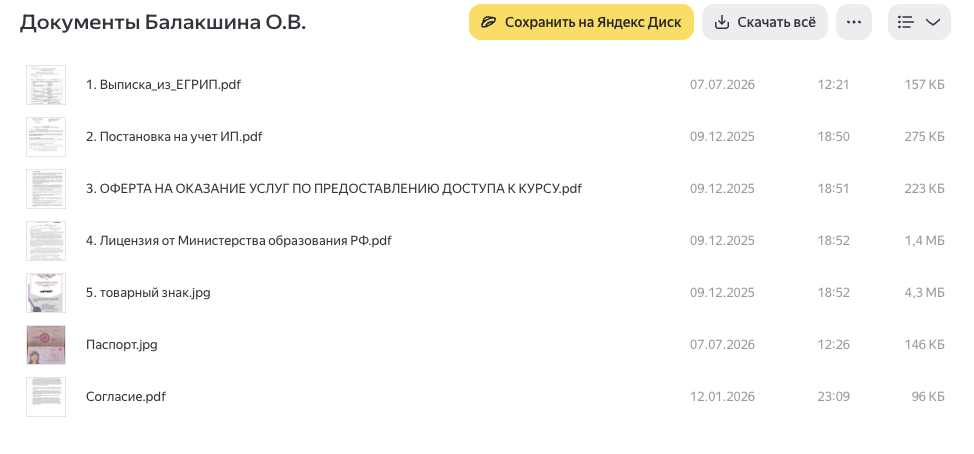974x454 pixels.
Task: Select file name Согласие.pdf
Action: tap(125, 397)
